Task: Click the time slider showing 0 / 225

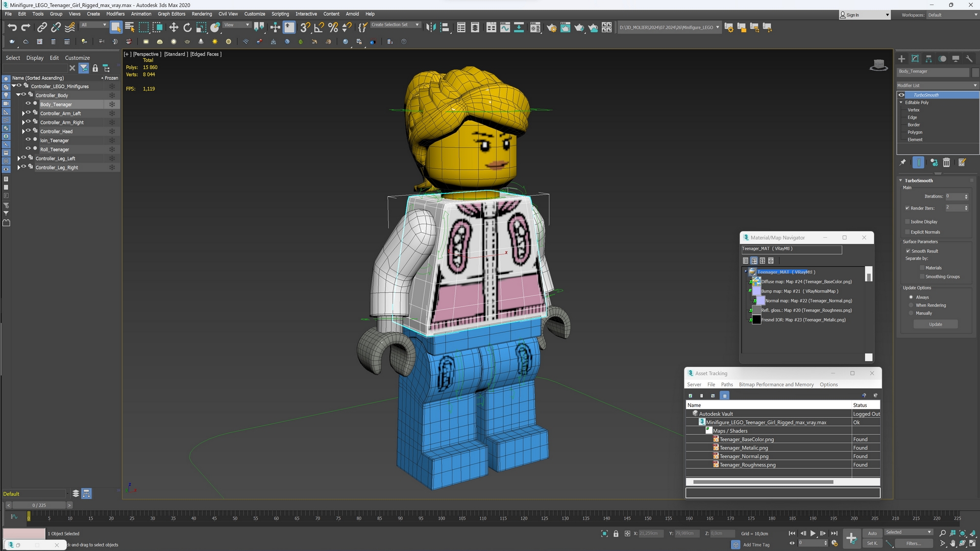Action: click(39, 505)
